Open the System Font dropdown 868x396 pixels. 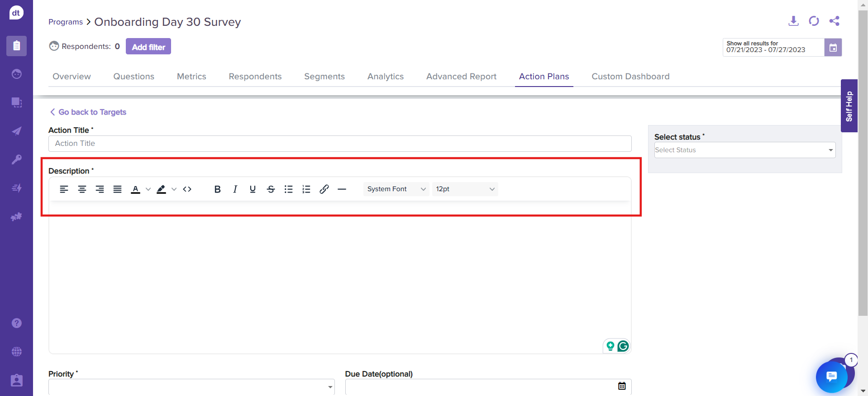(396, 189)
